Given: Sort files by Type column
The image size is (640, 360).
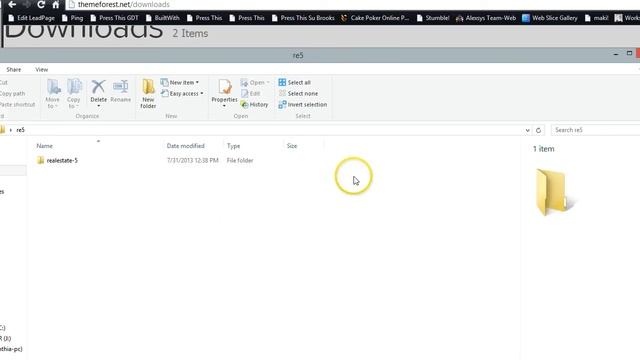Looking at the screenshot, I should (233, 146).
